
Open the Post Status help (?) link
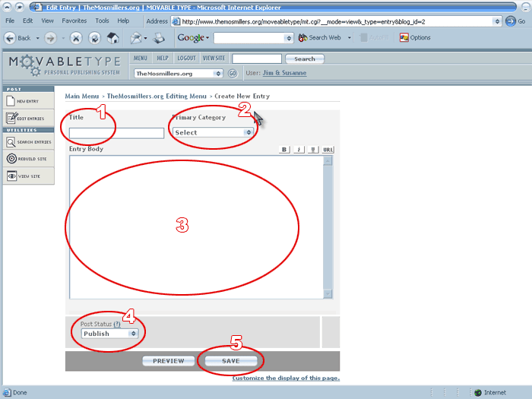click(117, 324)
